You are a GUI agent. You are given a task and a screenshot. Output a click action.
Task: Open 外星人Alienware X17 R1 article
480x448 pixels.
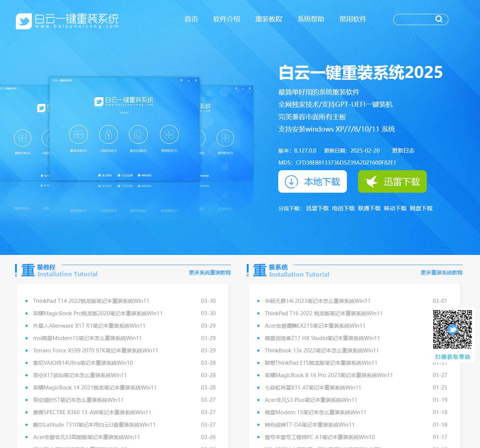pos(89,326)
